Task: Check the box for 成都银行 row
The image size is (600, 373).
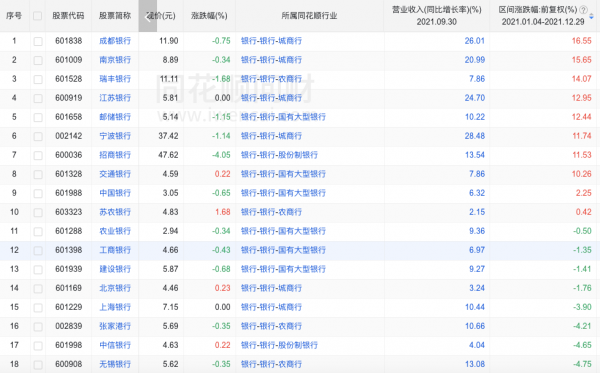Action: (38, 41)
